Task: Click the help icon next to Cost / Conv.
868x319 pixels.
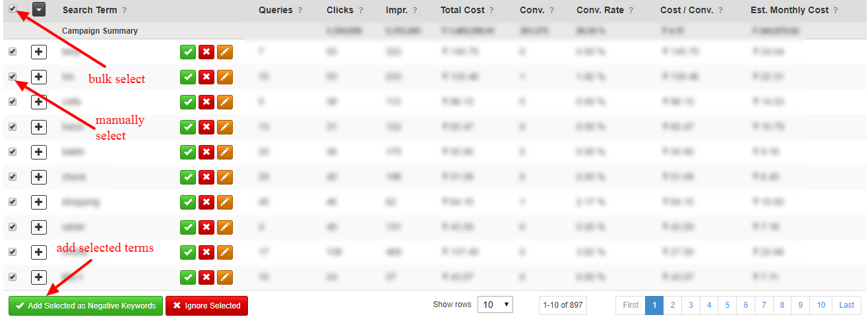Action: [x=720, y=11]
